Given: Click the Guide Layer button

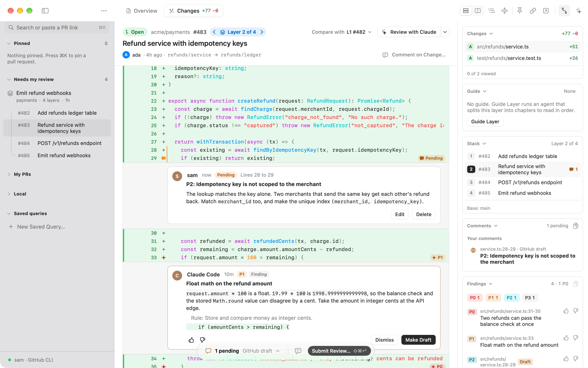Looking at the screenshot, I should 485,121.
